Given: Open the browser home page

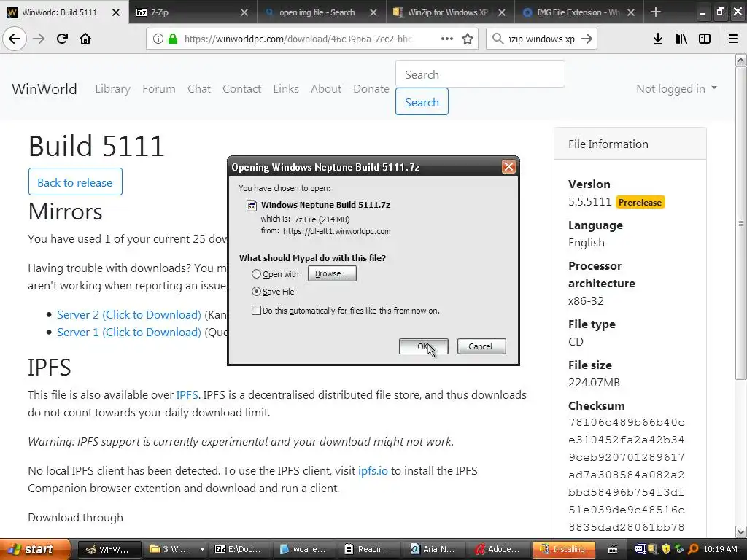Looking at the screenshot, I should 85,39.
